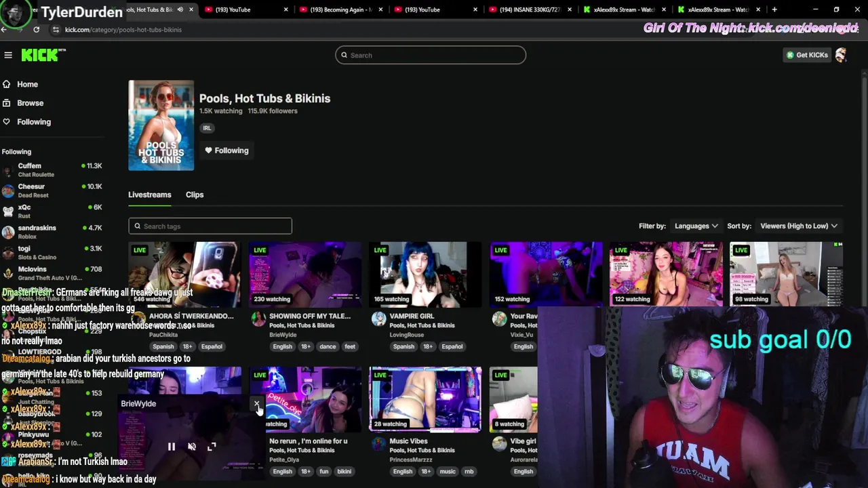Viewport: 868px width, 488px height.
Task: Open a new browser tab
Action: coord(774,9)
